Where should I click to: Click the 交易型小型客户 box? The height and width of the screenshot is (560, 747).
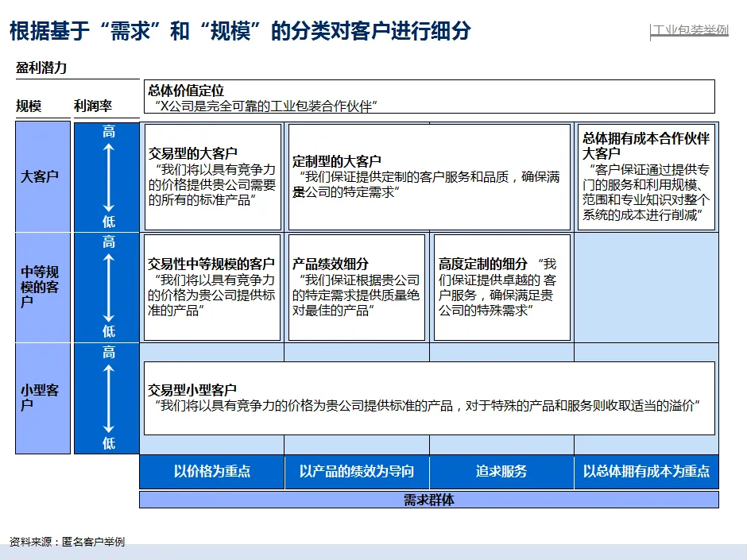pos(429,398)
